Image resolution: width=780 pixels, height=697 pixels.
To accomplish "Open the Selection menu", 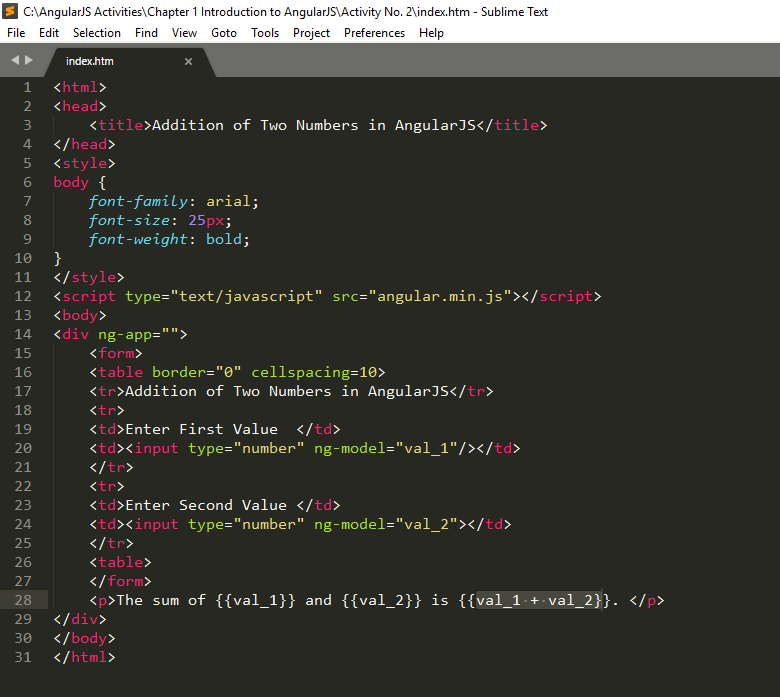I will [x=97, y=33].
